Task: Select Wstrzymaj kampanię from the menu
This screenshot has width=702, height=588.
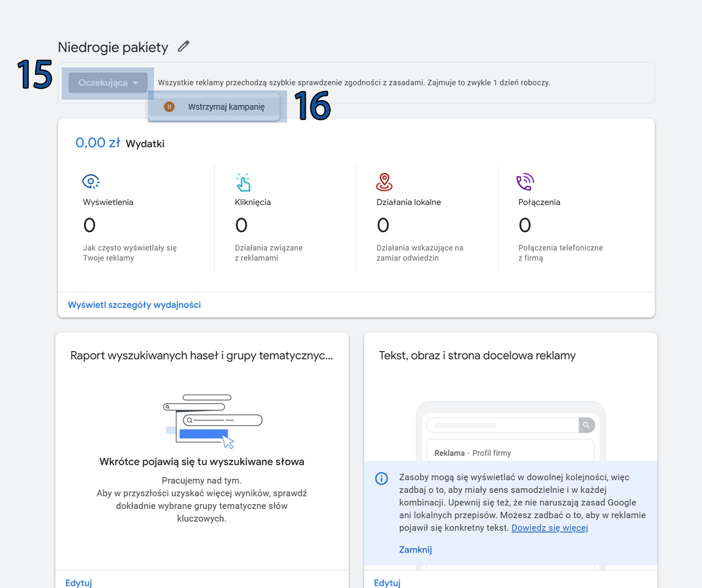Action: (x=226, y=107)
